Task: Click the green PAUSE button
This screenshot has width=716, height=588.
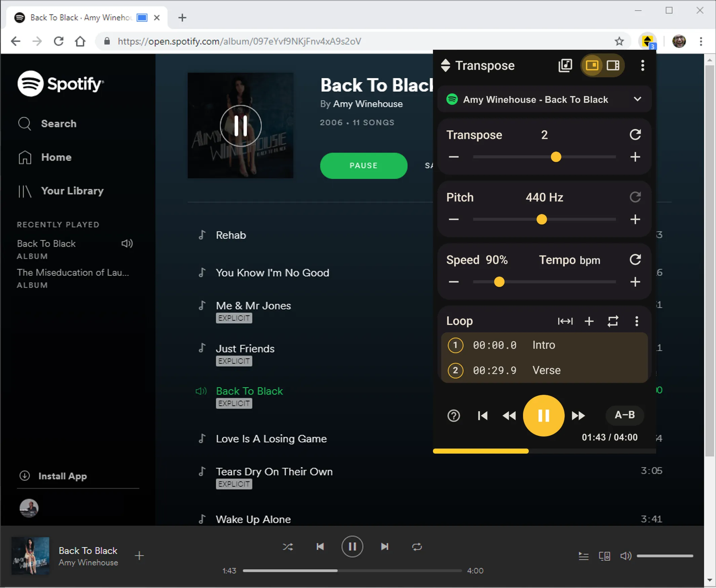Action: coord(364,166)
